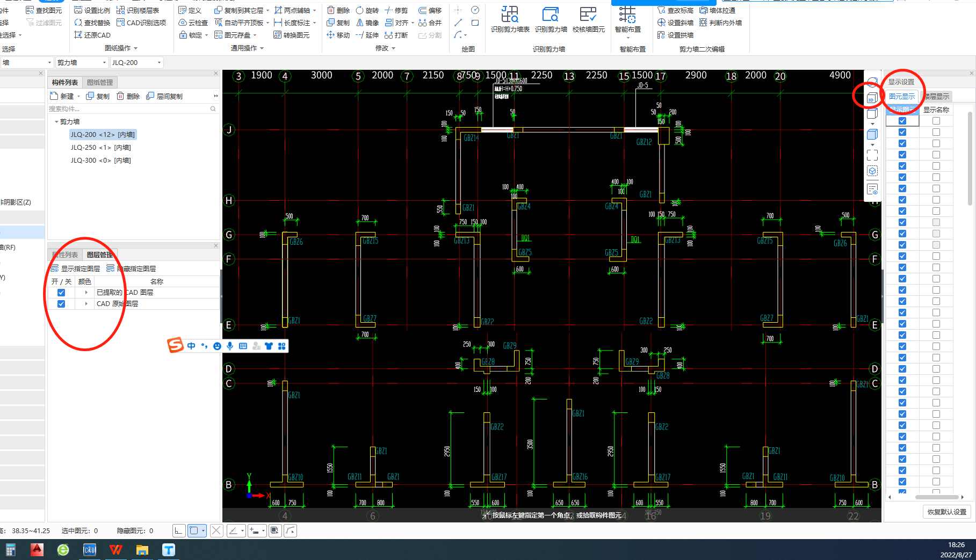Viewport: 976px width, 560px height.
Task: Click 显示指定图层 button
Action: (x=75, y=268)
